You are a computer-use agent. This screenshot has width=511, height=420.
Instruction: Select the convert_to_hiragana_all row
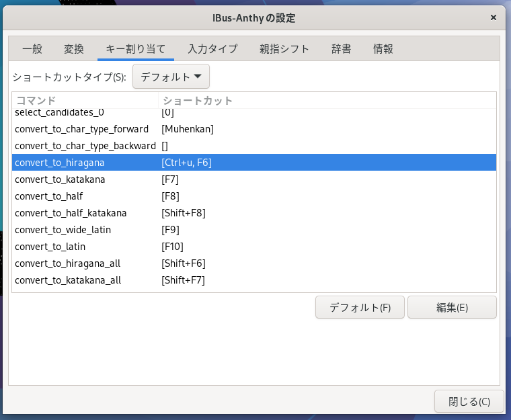[x=254, y=263]
